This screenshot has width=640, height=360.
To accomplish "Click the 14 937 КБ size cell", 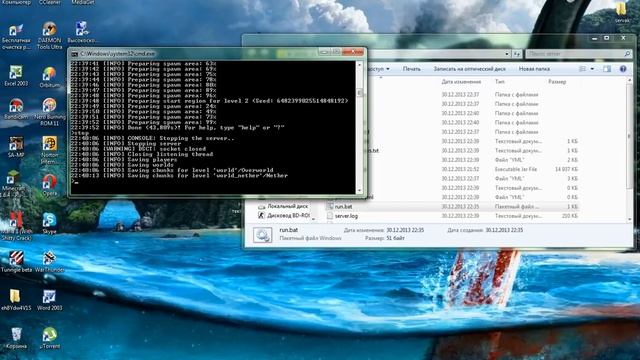I will tap(566, 169).
